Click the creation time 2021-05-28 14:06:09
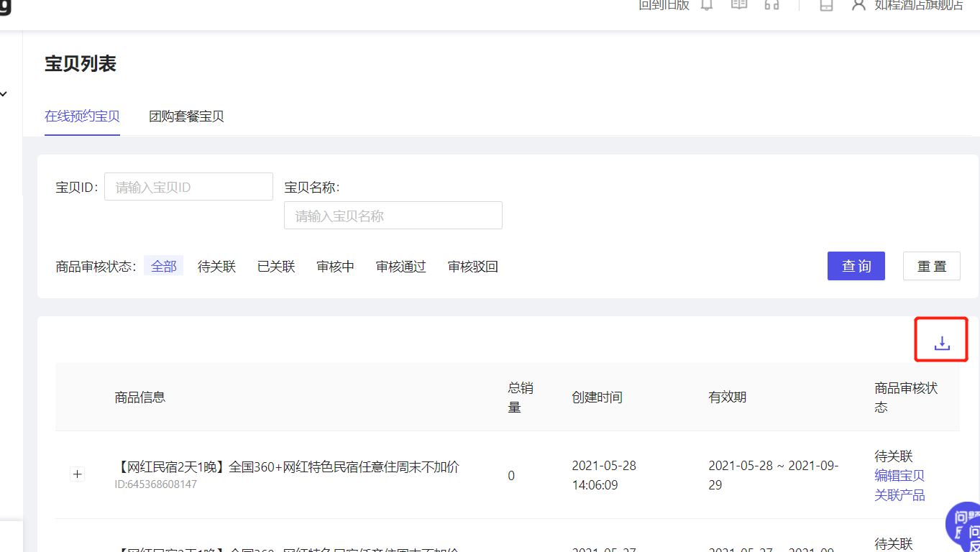Viewport: 980px width, 552px height. tap(604, 475)
